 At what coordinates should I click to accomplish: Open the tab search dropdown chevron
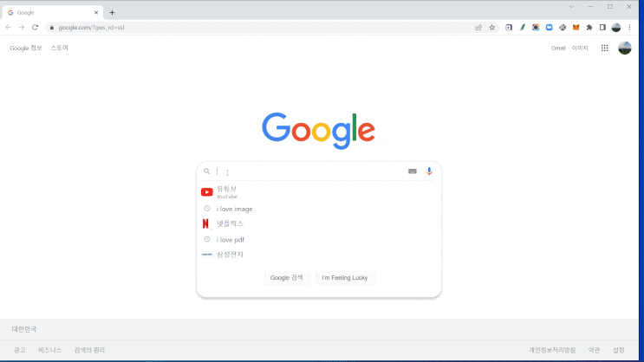(x=571, y=7)
